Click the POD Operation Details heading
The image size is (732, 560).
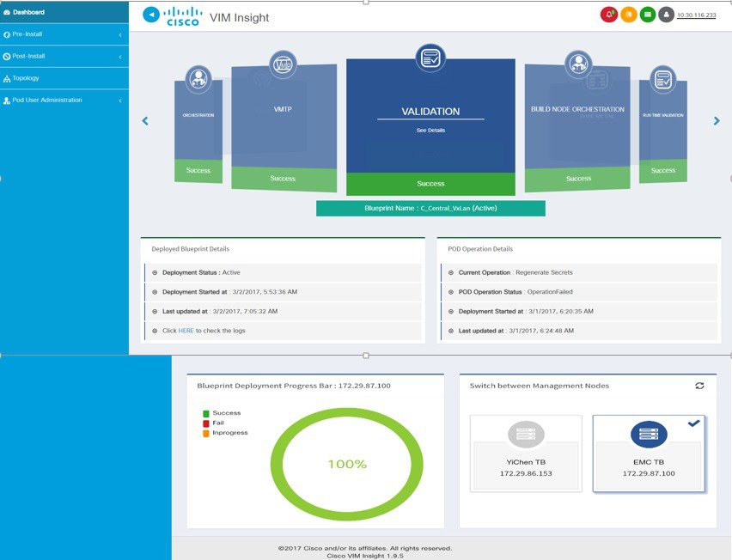pos(480,249)
